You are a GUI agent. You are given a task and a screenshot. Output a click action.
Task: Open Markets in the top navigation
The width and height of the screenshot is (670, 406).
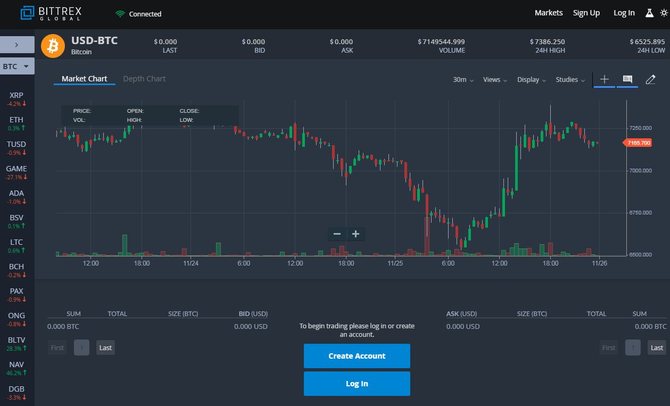click(x=548, y=13)
